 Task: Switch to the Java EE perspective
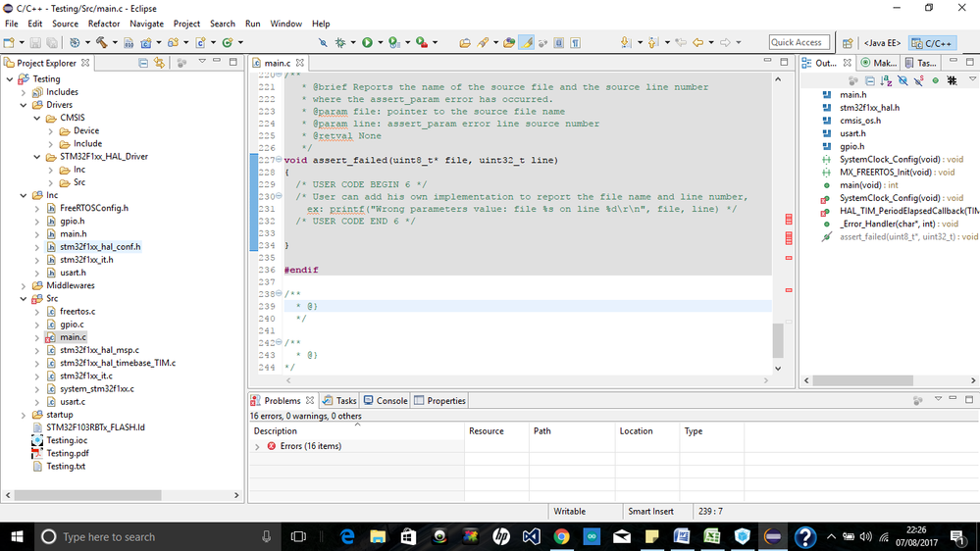(881, 42)
